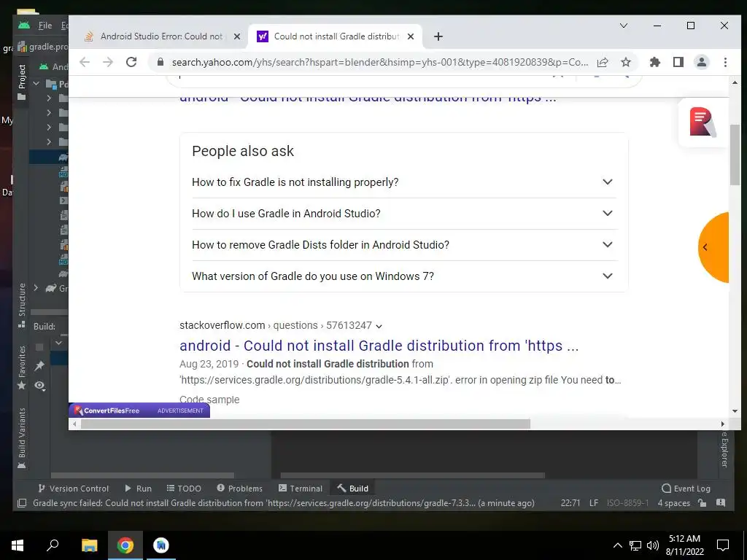
Task: Click the page horizontal scrollbar thumb
Action: pyautogui.click(x=306, y=424)
